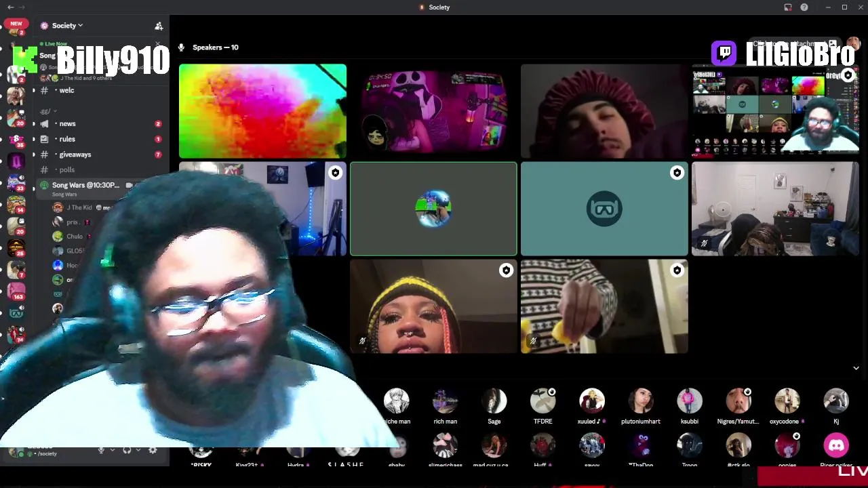Click user Chulo in stage list
This screenshot has height=488, width=868.
point(71,237)
